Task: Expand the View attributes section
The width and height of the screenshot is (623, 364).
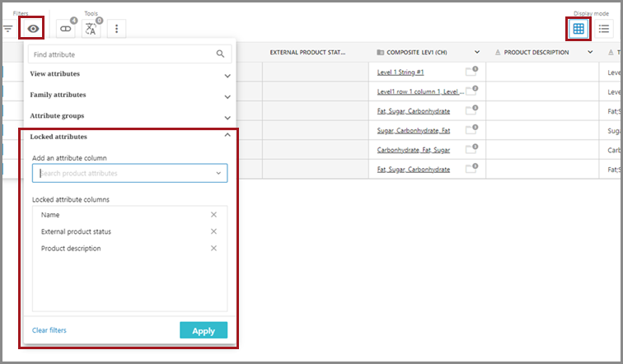Action: 227,75
